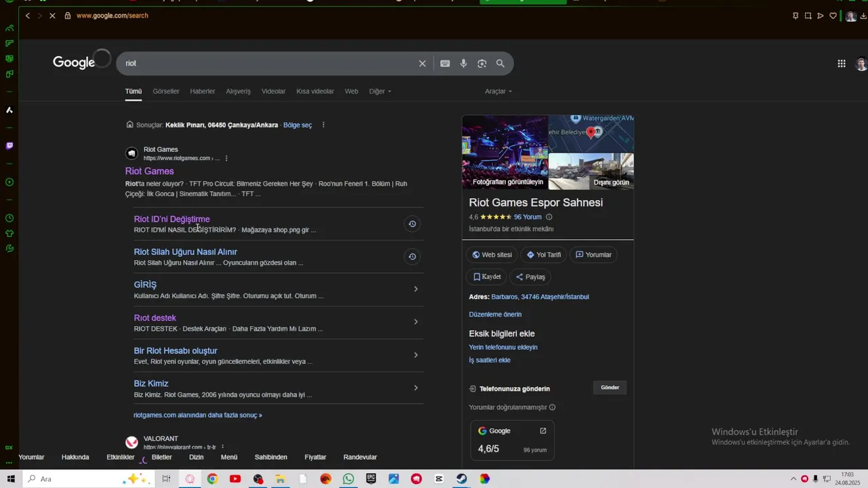Click the magnifying glass search button
Screen dimensions: 868x488
(x=500, y=63)
